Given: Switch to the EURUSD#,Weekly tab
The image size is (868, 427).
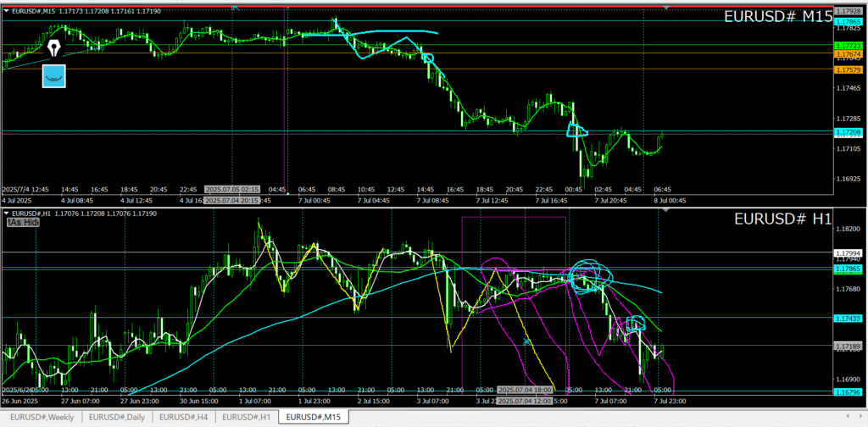Looking at the screenshot, I should 41,417.
